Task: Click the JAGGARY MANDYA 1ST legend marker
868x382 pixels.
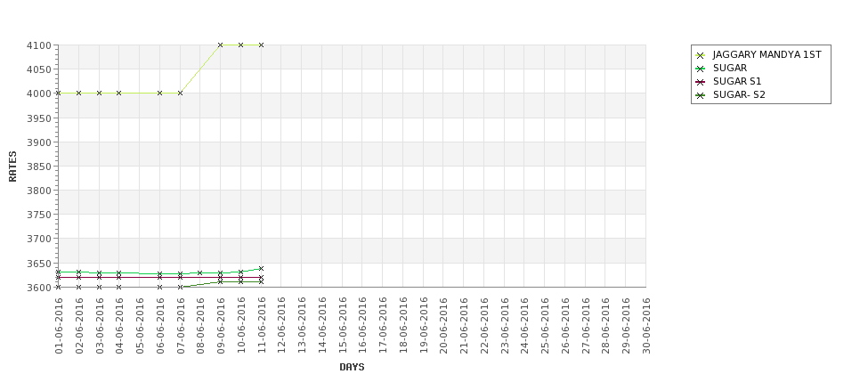Action: coord(701,55)
